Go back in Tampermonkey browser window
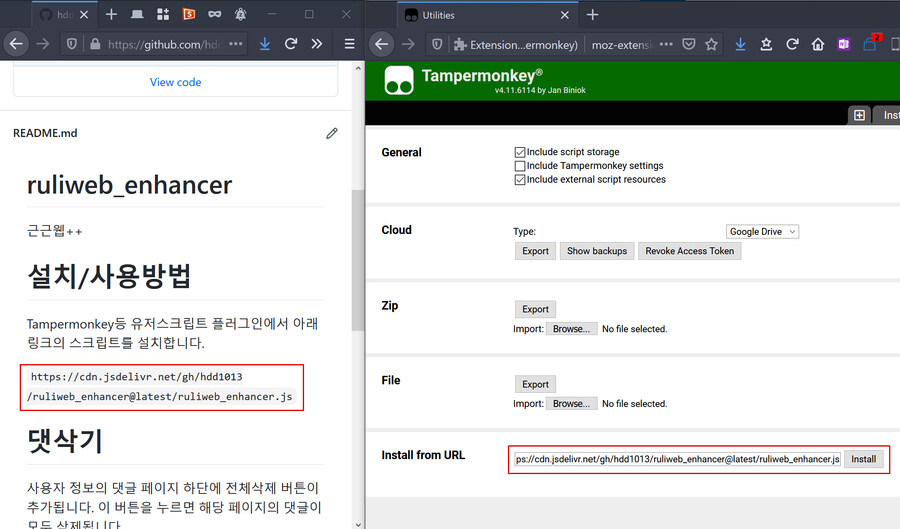Screen dimensions: 900x529 (x=382, y=44)
